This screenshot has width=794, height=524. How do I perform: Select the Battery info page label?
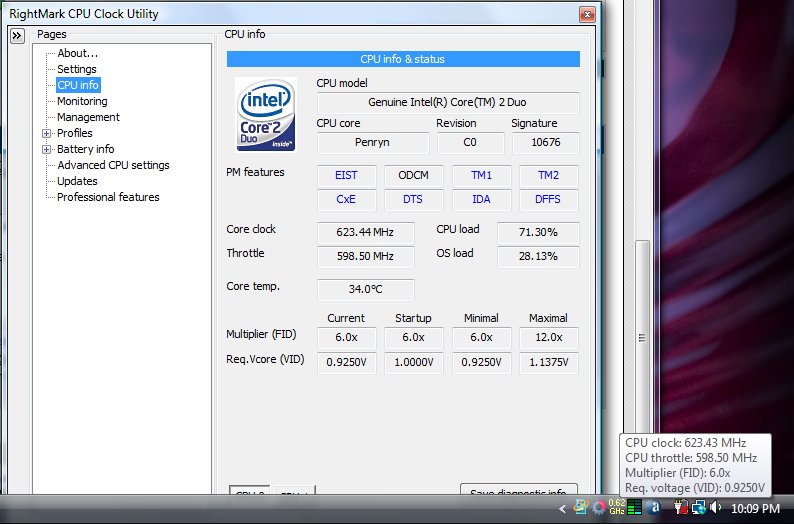[86, 149]
